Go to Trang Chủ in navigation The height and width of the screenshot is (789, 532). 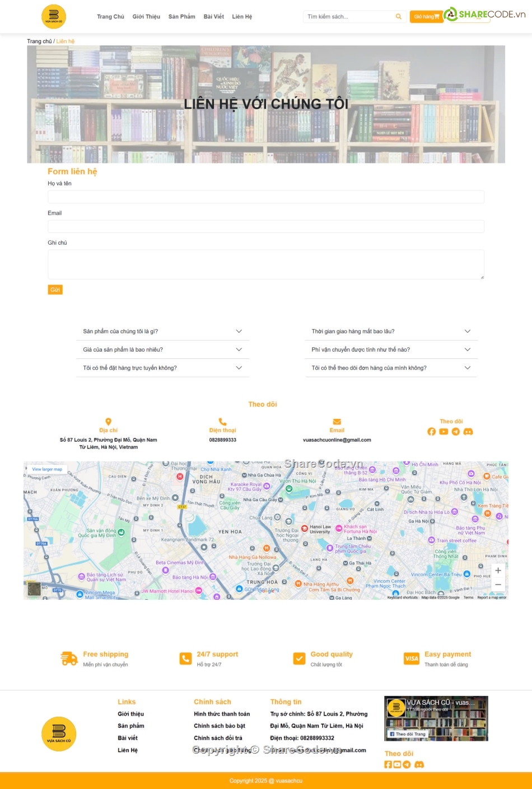pyautogui.click(x=110, y=17)
